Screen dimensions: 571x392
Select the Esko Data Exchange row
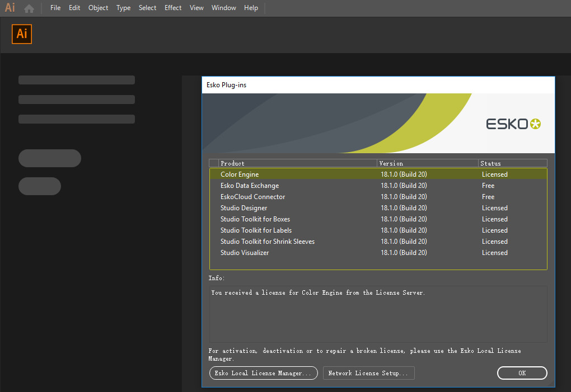[x=378, y=186]
